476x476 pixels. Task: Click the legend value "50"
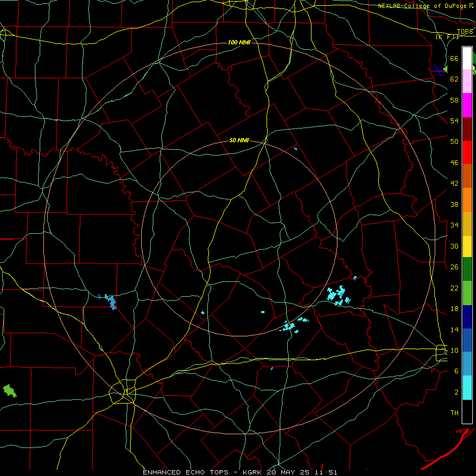[454, 142]
